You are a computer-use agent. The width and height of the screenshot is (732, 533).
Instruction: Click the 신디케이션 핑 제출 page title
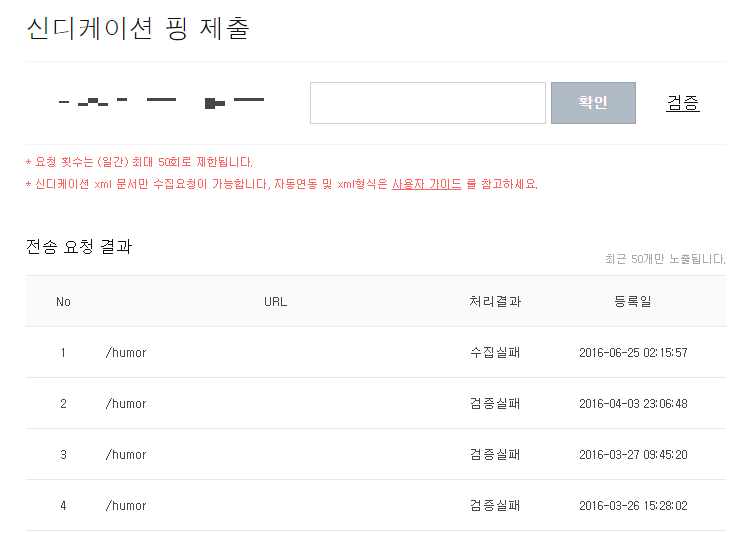pyautogui.click(x=137, y=28)
